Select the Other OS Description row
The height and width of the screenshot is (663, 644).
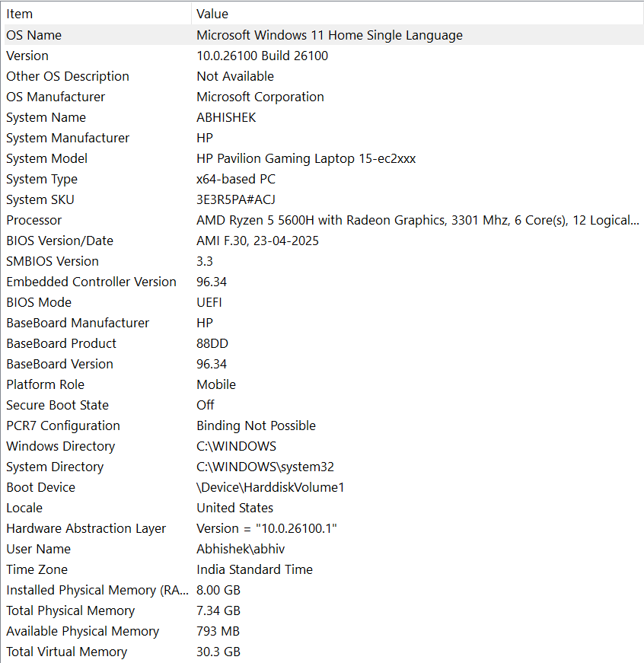[324, 76]
